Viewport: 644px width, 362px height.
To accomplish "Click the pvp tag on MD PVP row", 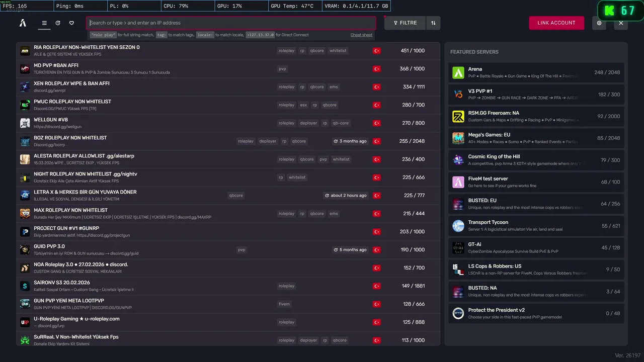I will [282, 69].
